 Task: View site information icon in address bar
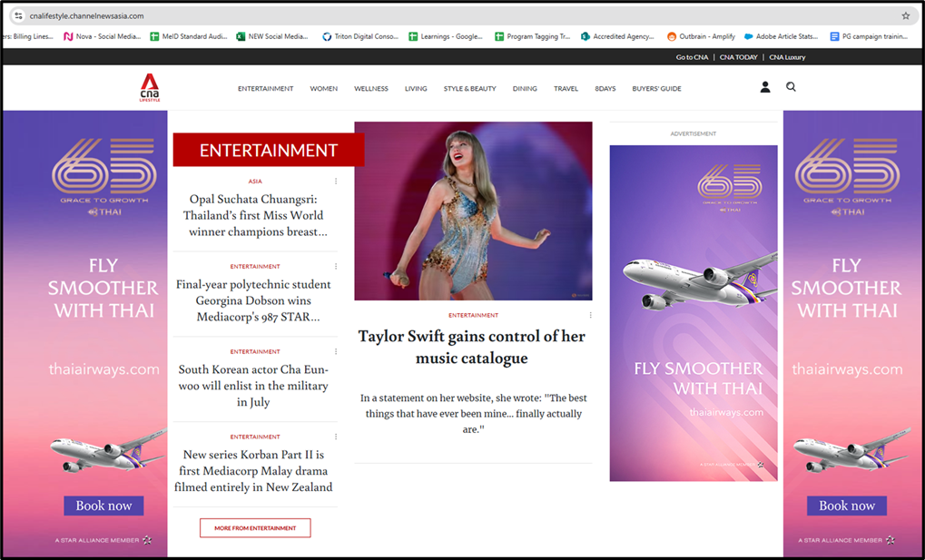coord(17,15)
